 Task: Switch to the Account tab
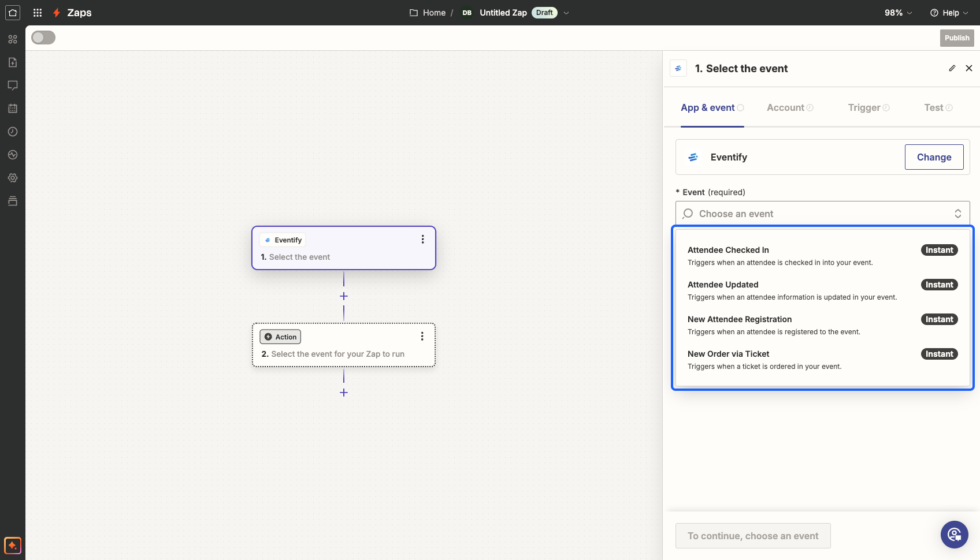pos(790,108)
